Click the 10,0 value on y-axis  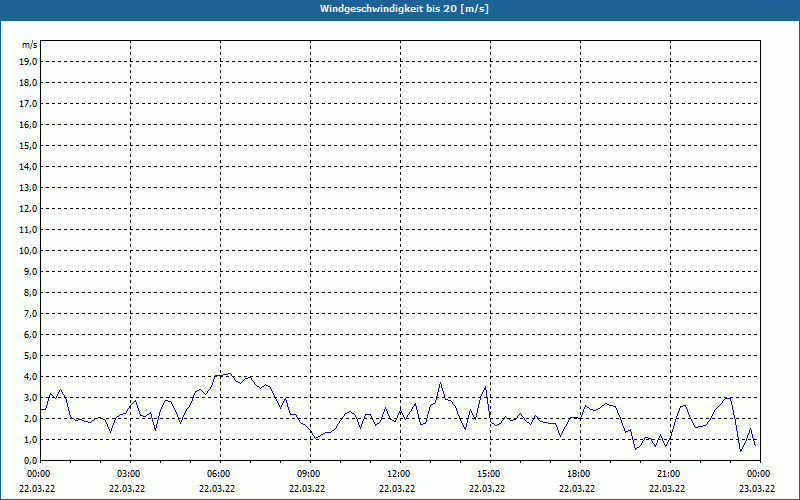pyautogui.click(x=29, y=250)
